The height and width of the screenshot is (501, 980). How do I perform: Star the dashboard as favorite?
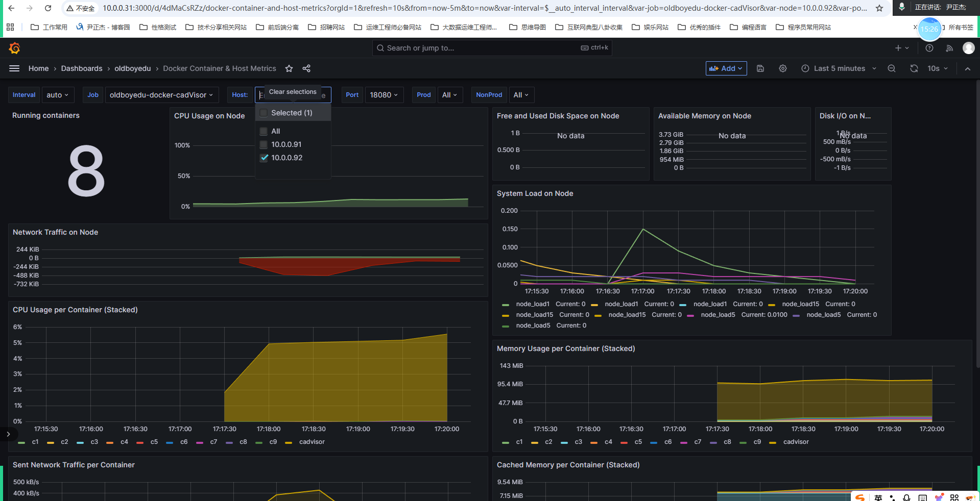click(x=289, y=68)
